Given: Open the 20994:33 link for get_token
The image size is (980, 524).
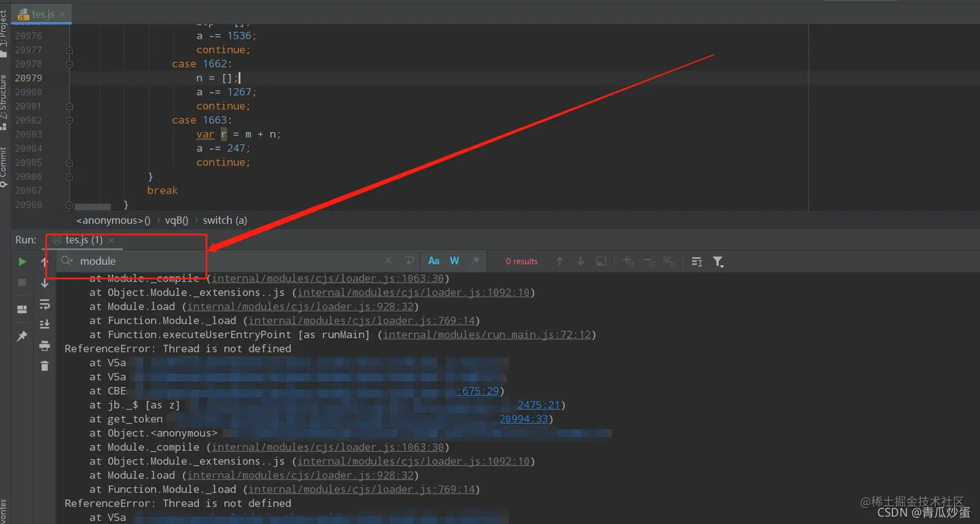Looking at the screenshot, I should tap(524, 419).
